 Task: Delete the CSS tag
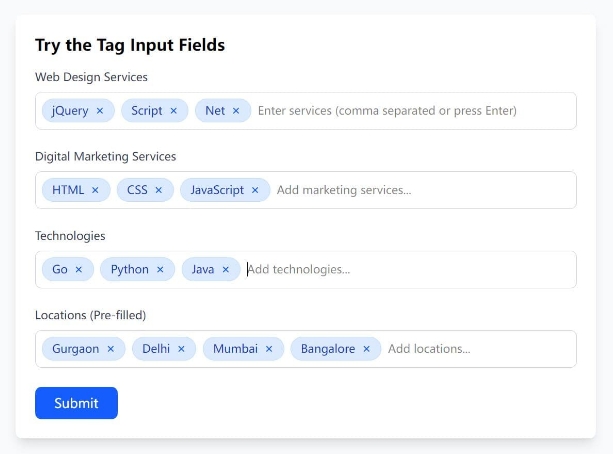158,190
